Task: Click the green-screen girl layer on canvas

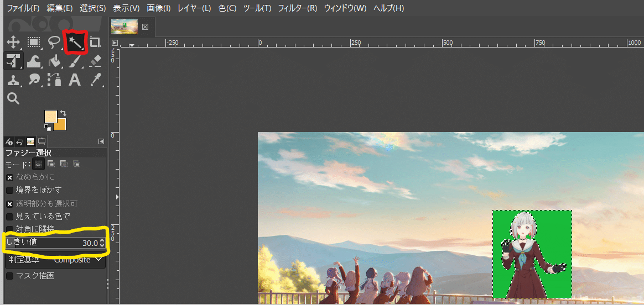Action: coord(532,254)
